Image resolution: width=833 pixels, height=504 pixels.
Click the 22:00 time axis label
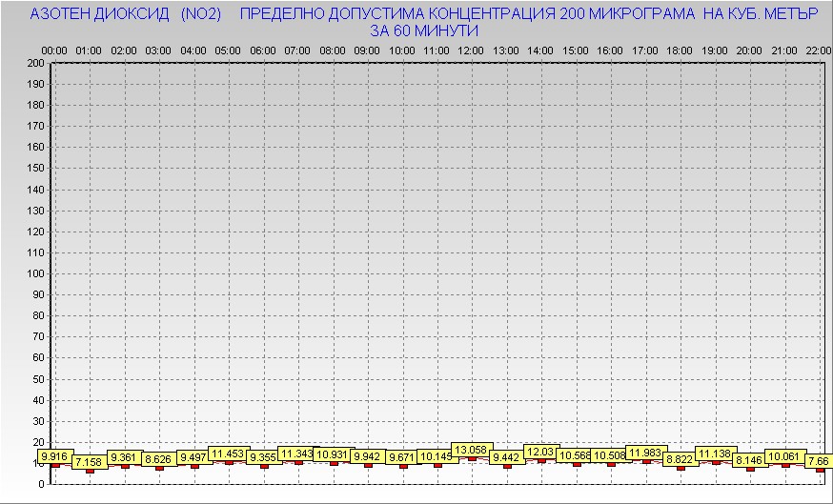(x=818, y=50)
